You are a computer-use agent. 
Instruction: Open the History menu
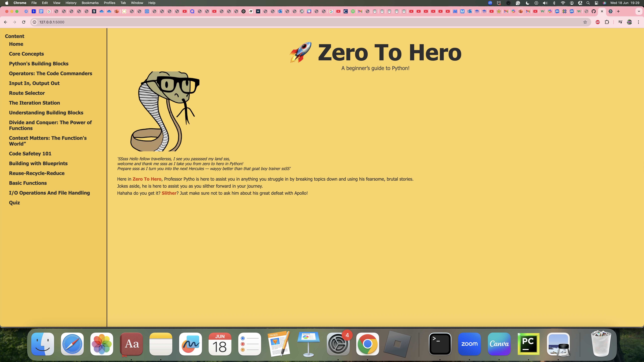[71, 3]
